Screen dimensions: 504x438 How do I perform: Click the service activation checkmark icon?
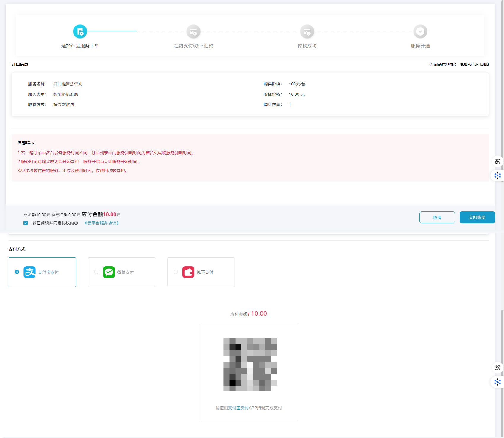click(x=420, y=31)
